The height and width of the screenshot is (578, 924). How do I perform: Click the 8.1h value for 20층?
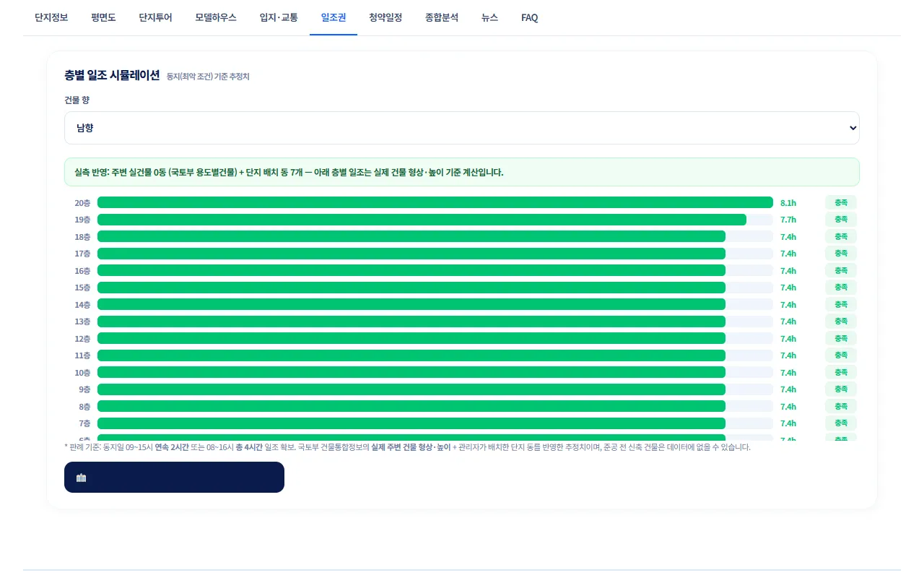click(788, 203)
